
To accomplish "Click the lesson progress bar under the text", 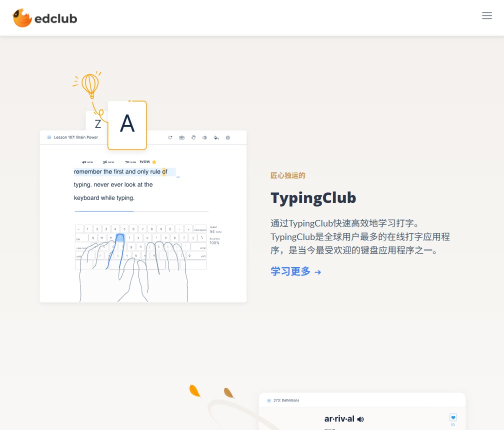I will pos(141,211).
